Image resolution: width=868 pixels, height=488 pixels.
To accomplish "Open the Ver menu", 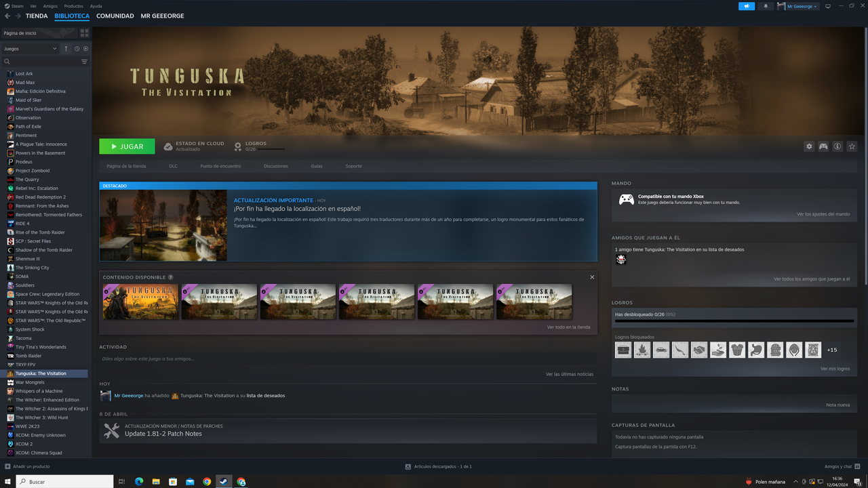I will coord(33,6).
